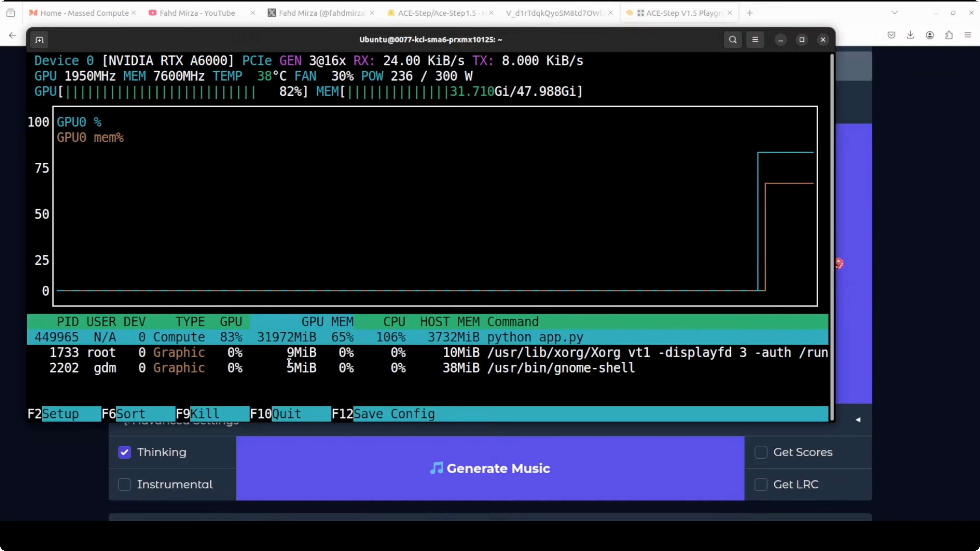Tick the Get LRC checkbox
Viewport: 980px width, 551px height.
[x=761, y=484]
